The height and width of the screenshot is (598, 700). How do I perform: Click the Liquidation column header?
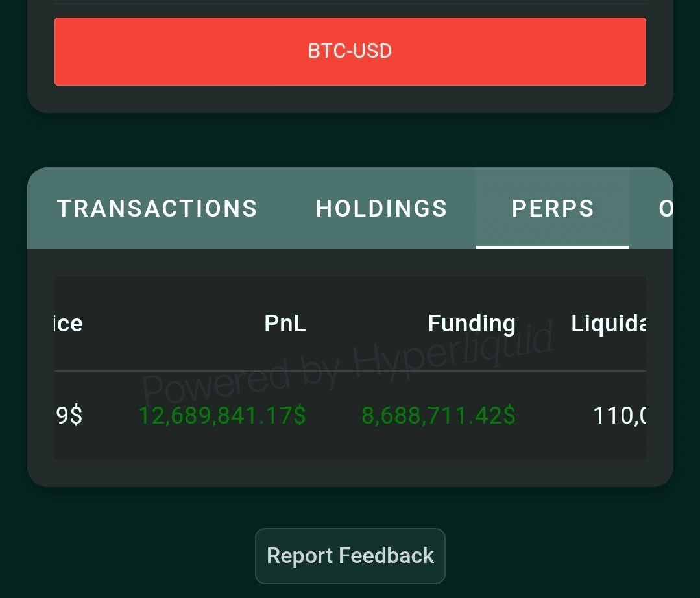pos(609,323)
